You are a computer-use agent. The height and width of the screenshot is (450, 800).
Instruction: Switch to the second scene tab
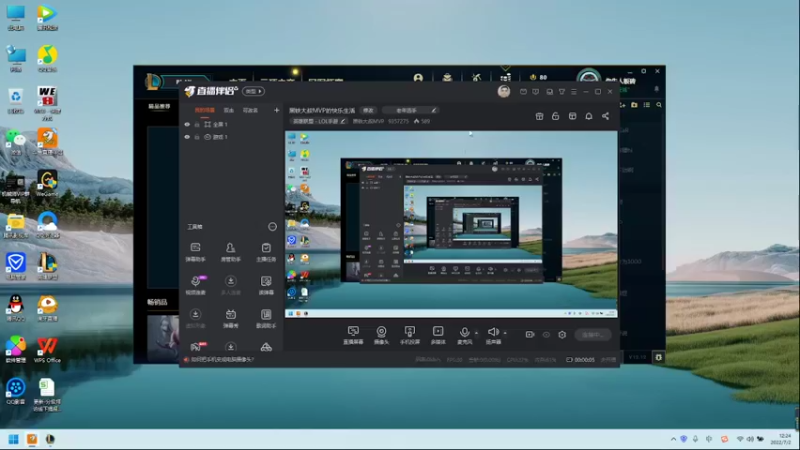click(229, 110)
